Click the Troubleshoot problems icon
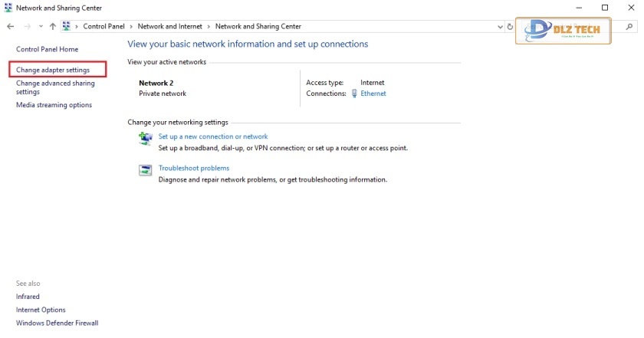The width and height of the screenshot is (644, 338). (x=146, y=170)
